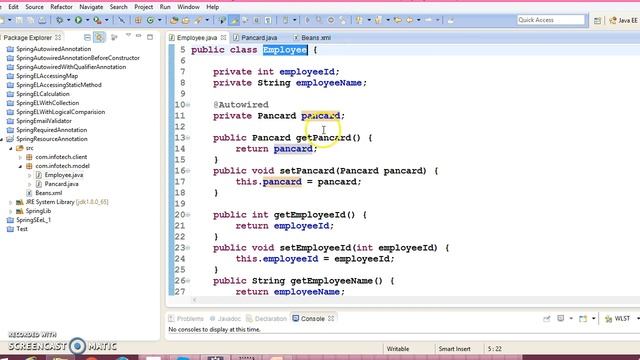Click the Debug bug icon in toolbar
This screenshot has width=640, height=360.
click(x=60, y=20)
